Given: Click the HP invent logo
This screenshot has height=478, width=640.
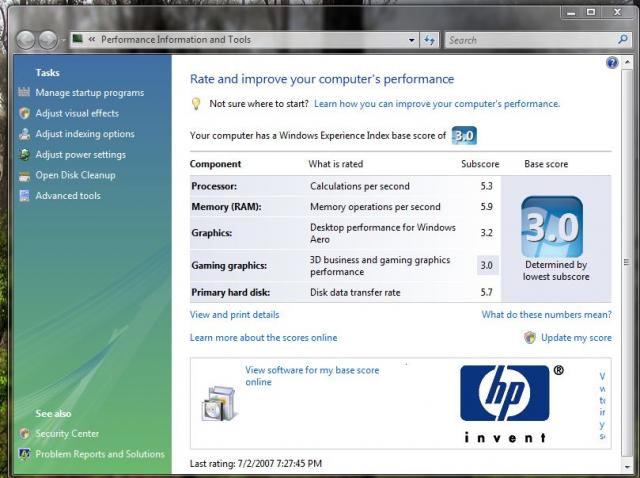Looking at the screenshot, I should tap(512, 404).
